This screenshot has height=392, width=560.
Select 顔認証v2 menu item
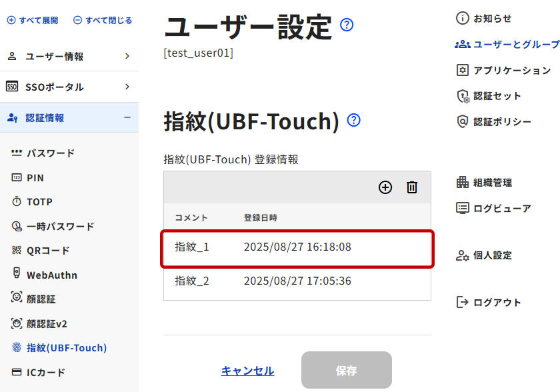(x=47, y=324)
